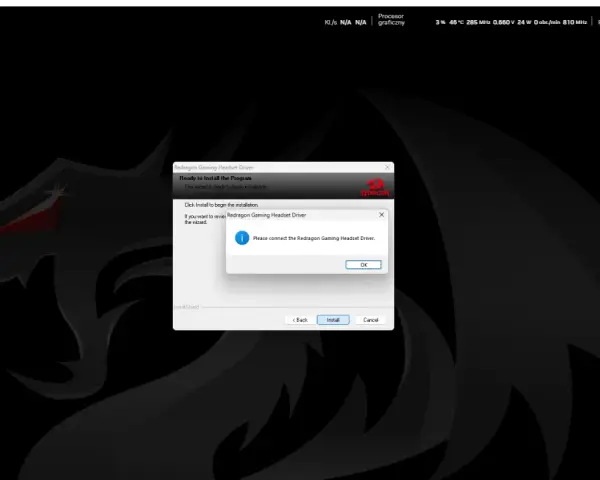
Task: Click the 'Click Install to begin the installation' text
Action: coord(221,205)
